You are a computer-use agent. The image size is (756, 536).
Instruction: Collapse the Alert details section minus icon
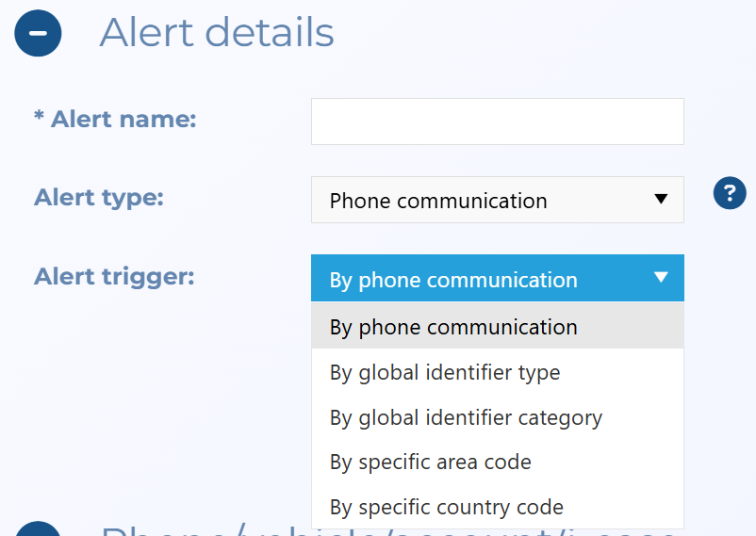38,33
